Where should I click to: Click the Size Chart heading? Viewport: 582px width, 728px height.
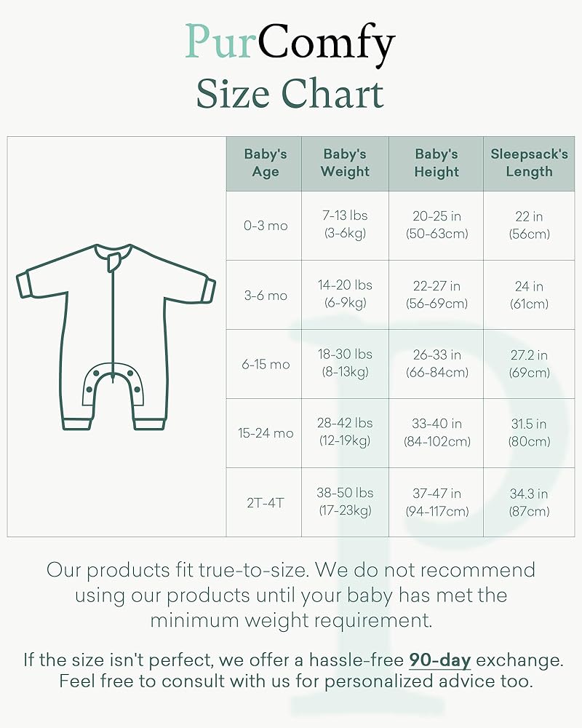click(x=290, y=94)
